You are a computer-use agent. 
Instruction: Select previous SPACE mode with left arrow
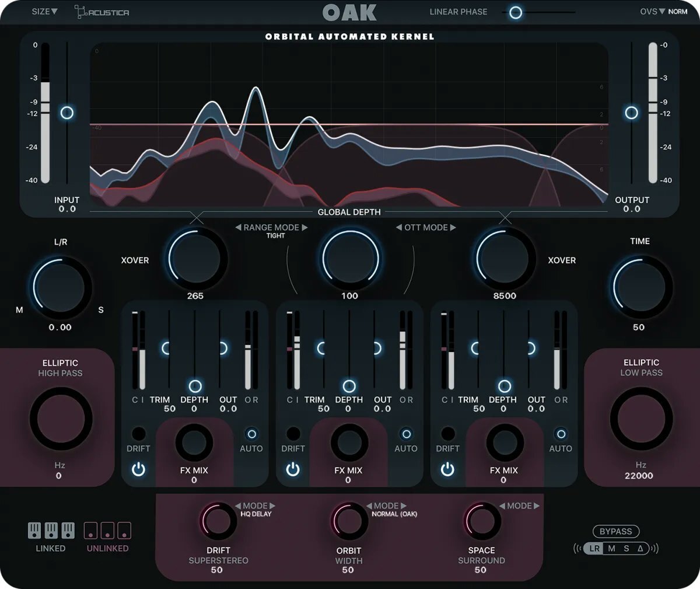pyautogui.click(x=502, y=506)
